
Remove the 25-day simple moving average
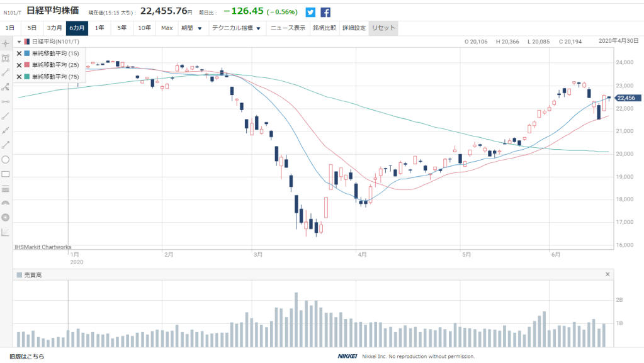[x=19, y=65]
